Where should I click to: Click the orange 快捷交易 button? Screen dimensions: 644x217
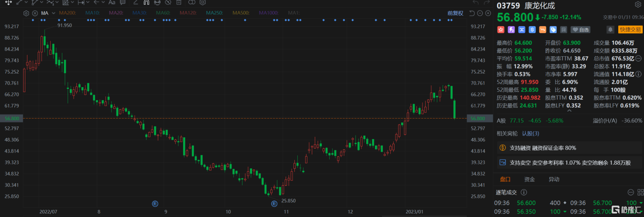tap(630, 30)
